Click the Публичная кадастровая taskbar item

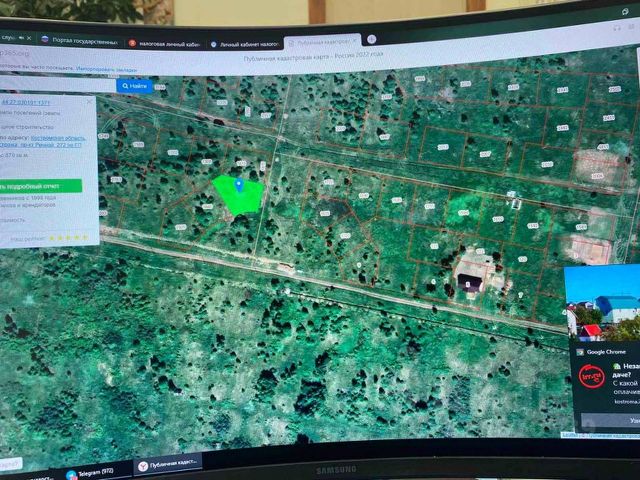[x=167, y=464]
